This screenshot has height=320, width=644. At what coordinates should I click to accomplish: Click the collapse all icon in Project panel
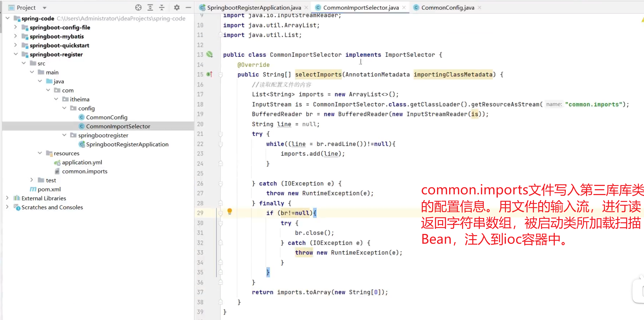[x=162, y=8]
